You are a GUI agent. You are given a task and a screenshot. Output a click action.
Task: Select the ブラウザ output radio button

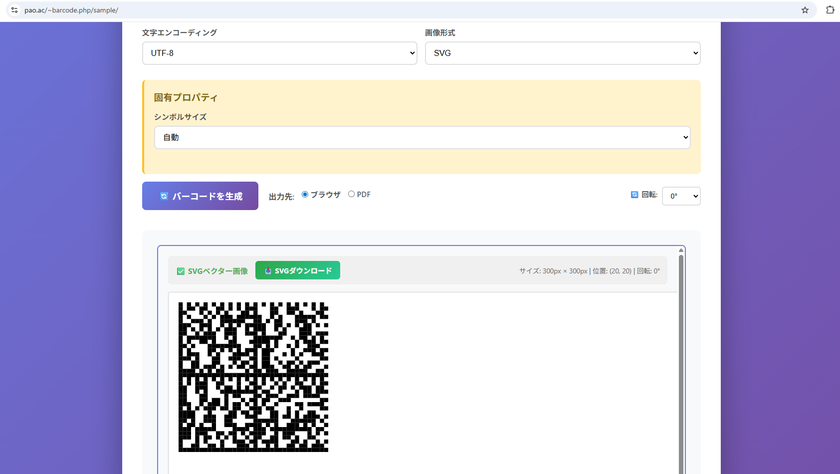(305, 194)
